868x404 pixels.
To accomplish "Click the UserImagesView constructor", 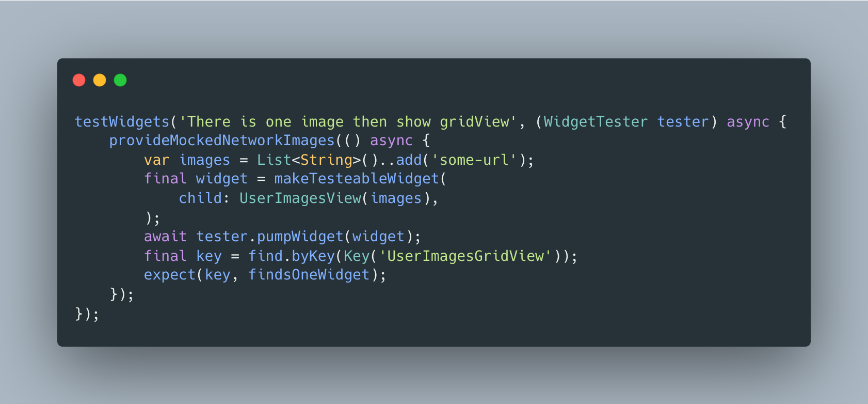I will [300, 198].
